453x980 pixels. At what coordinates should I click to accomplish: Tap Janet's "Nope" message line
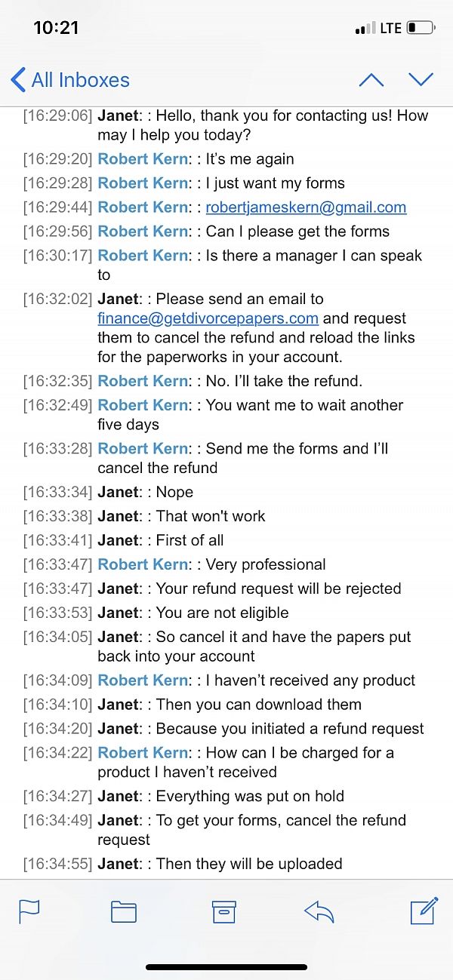[x=174, y=492]
